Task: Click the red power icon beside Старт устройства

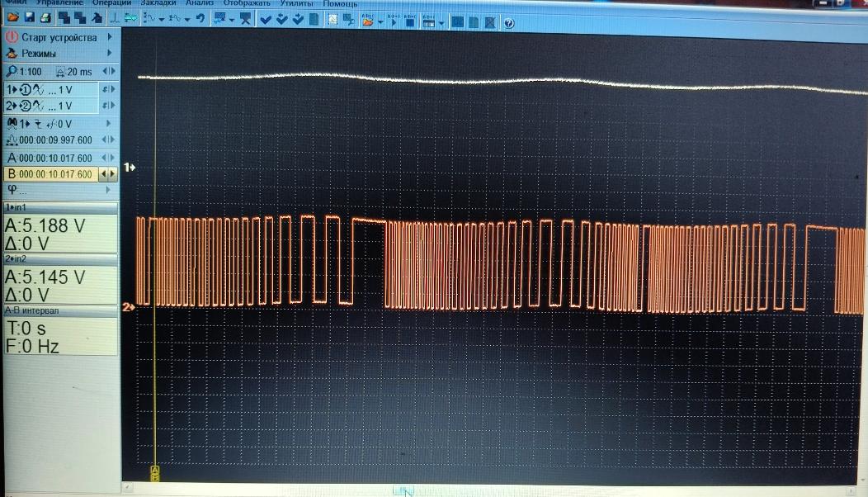Action: (11, 37)
